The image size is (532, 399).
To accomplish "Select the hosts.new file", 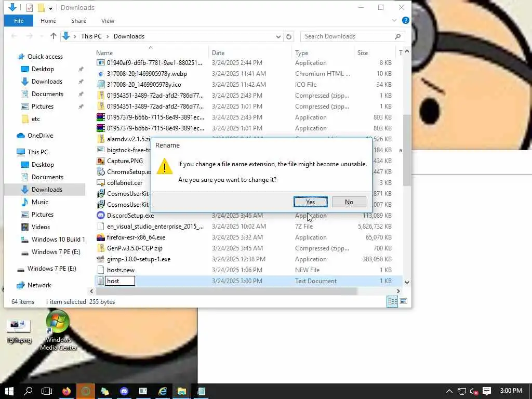I will [x=121, y=270].
